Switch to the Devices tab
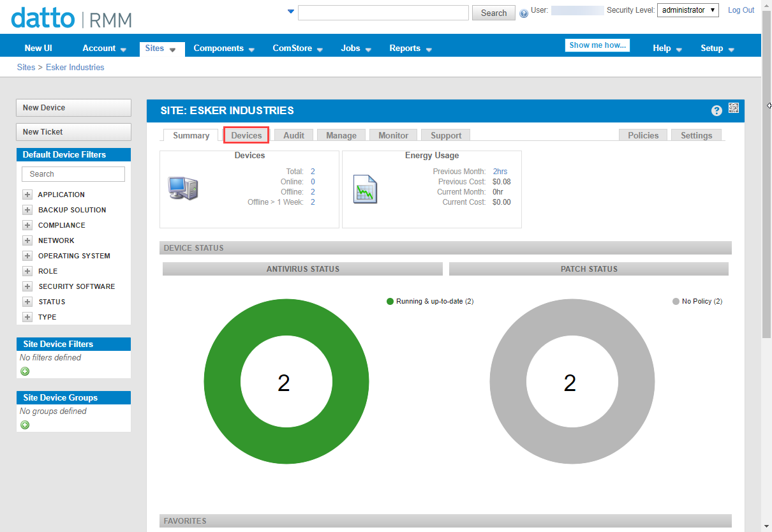Screen dimensions: 772x532 pyautogui.click(x=246, y=135)
